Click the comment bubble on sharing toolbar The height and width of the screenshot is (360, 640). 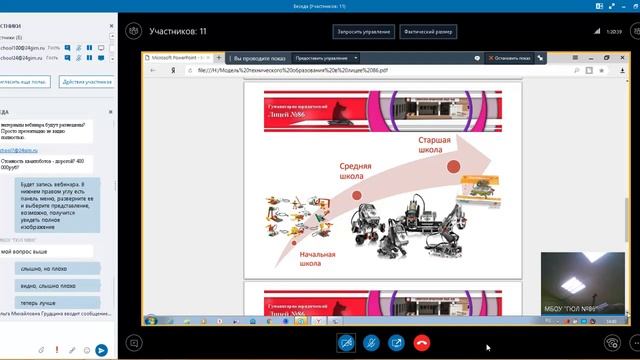click(x=477, y=58)
